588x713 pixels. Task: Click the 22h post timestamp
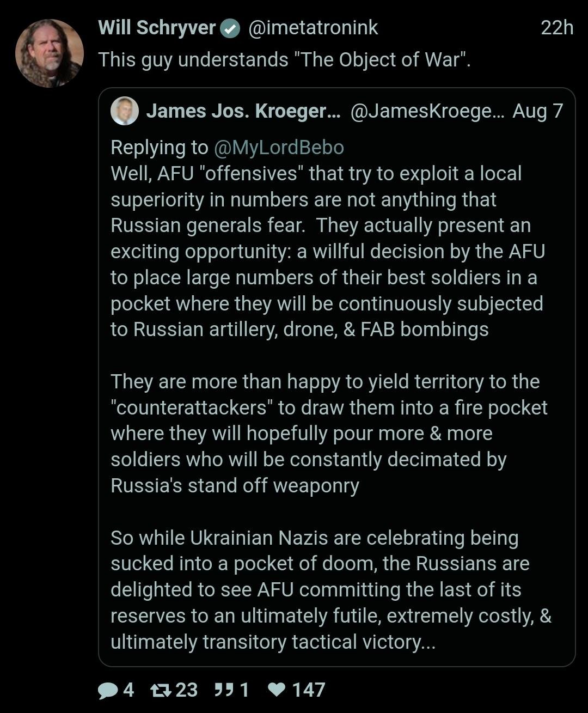point(556,28)
